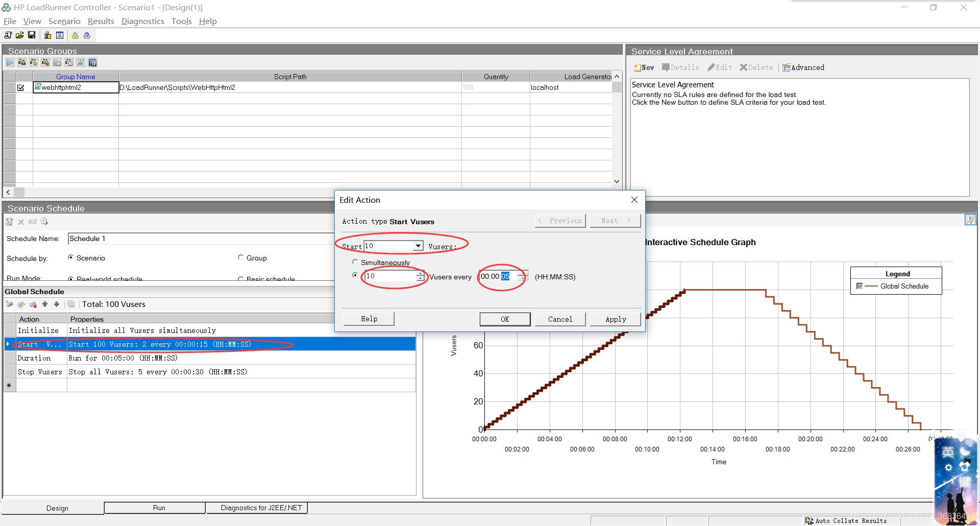Select the Real-world schedule radio button
980x526 pixels.
click(x=70, y=278)
